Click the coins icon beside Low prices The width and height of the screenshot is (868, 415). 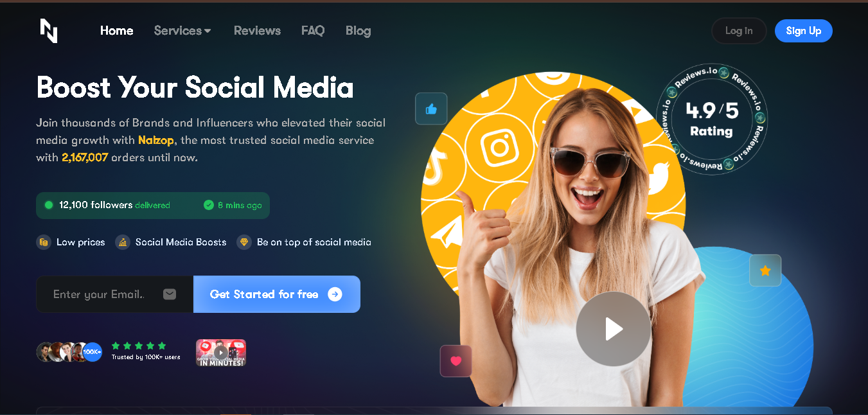pyautogui.click(x=44, y=242)
